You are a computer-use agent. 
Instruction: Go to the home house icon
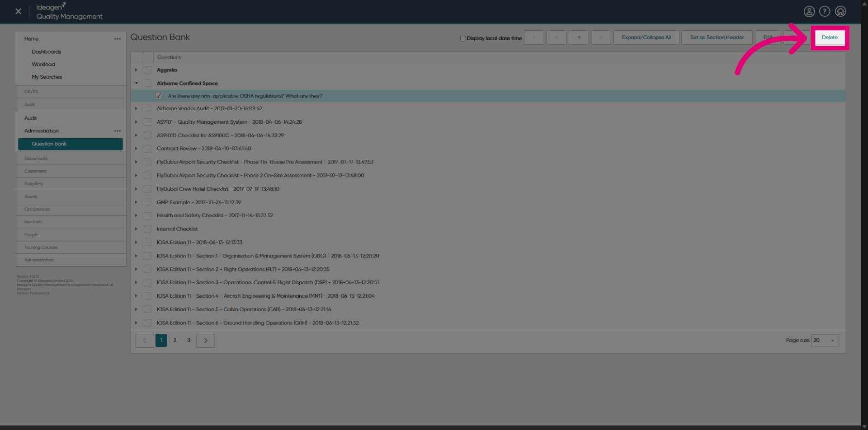coord(840,11)
